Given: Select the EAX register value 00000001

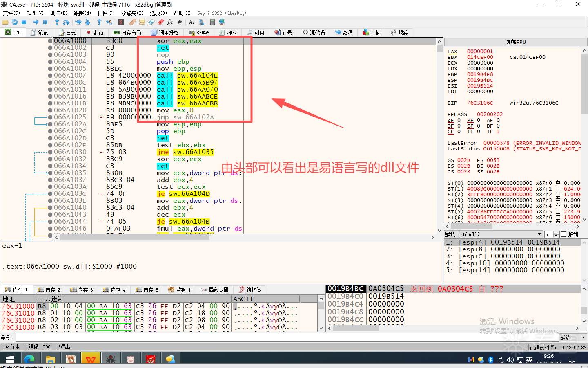Looking at the screenshot, I should click(x=480, y=52).
